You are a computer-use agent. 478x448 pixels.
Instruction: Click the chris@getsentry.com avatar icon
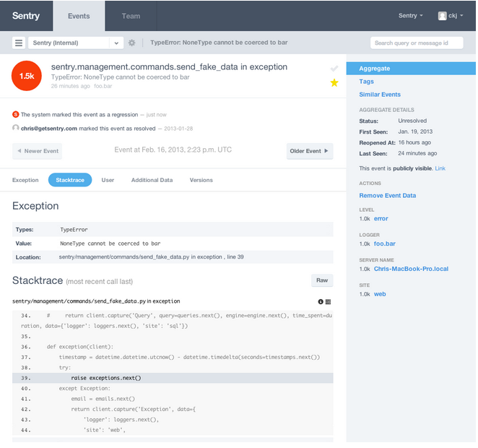click(16, 128)
